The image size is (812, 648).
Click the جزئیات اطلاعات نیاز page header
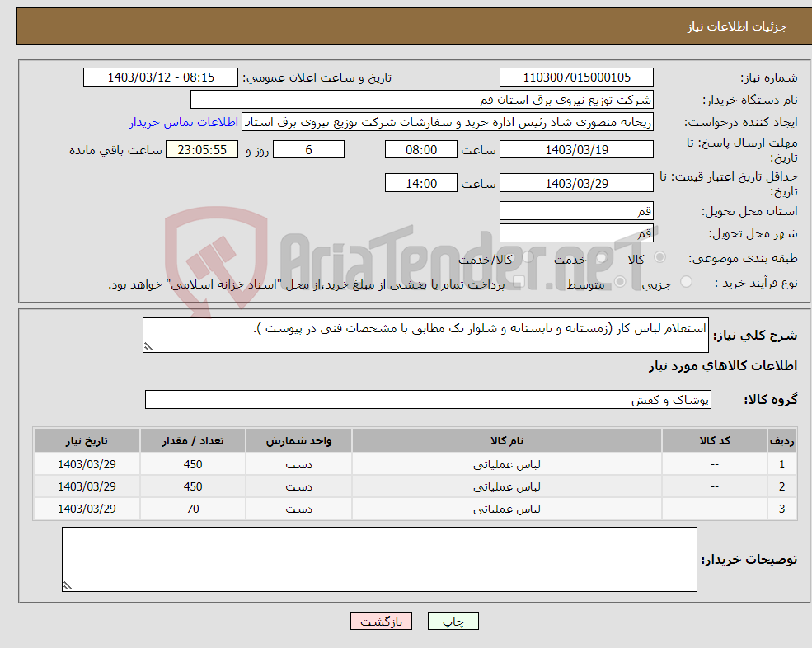737,26
